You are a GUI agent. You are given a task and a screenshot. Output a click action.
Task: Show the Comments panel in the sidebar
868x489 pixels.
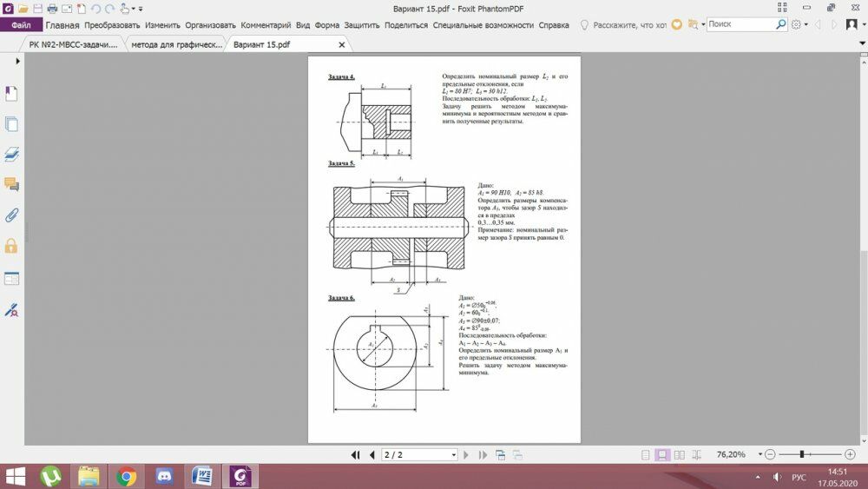(x=11, y=184)
